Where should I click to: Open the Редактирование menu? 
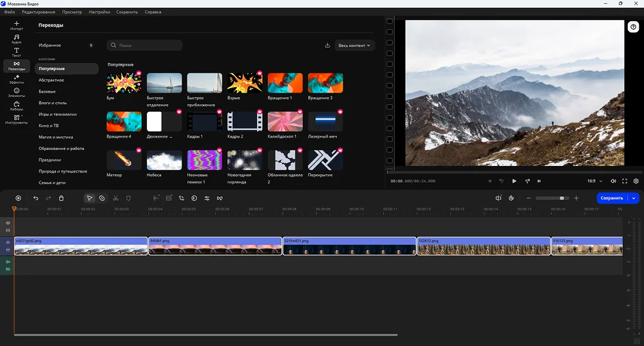[x=40, y=12]
